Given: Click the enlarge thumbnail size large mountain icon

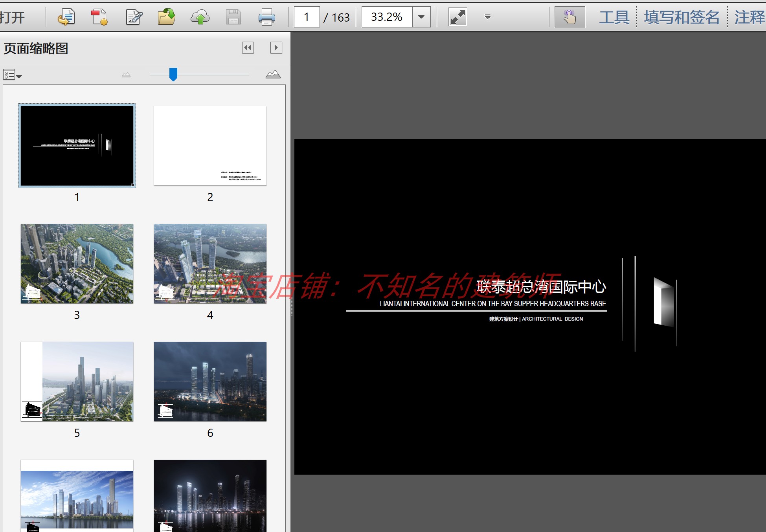Looking at the screenshot, I should click(273, 74).
